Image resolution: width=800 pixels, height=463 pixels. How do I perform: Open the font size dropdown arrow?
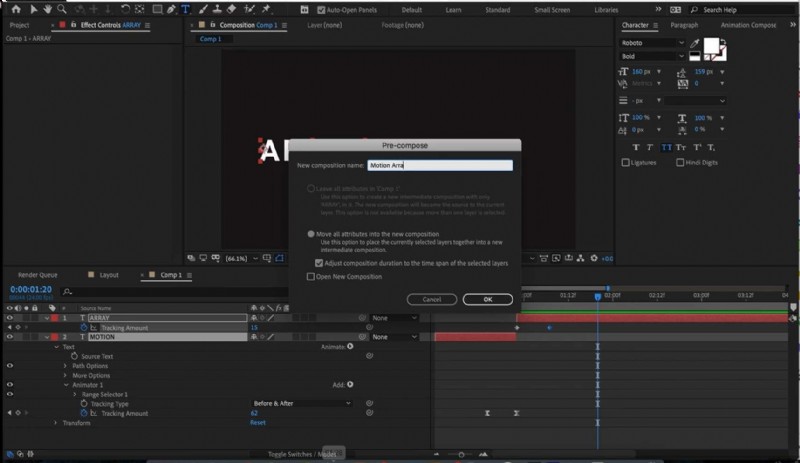(659, 71)
